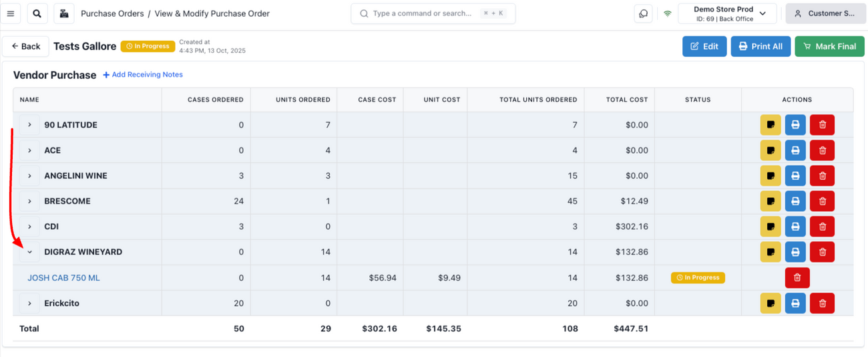The height and width of the screenshot is (357, 868).
Task: Add note for Erickcito vendor
Action: point(771,304)
